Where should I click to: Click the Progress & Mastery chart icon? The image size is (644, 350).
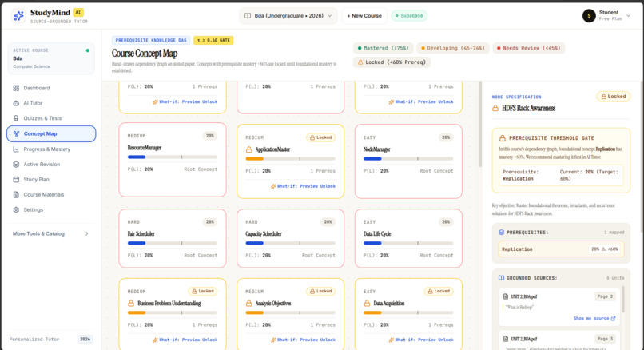tap(16, 149)
